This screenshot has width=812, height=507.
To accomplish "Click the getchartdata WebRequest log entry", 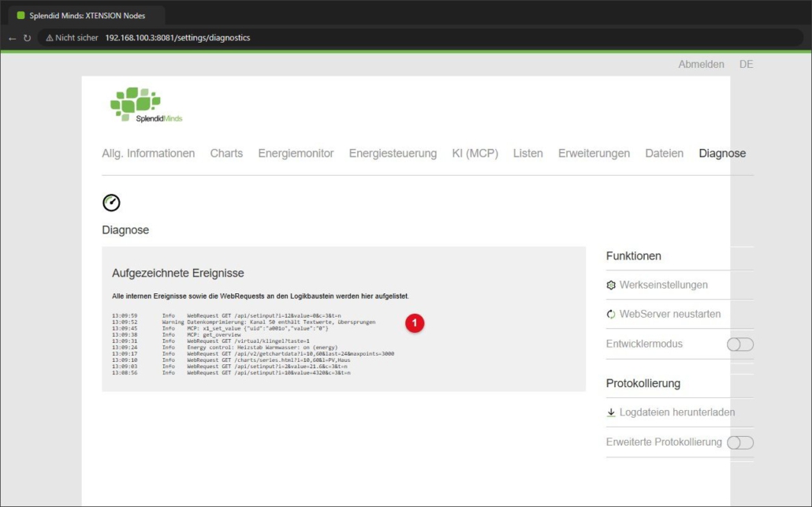I will pyautogui.click(x=253, y=354).
